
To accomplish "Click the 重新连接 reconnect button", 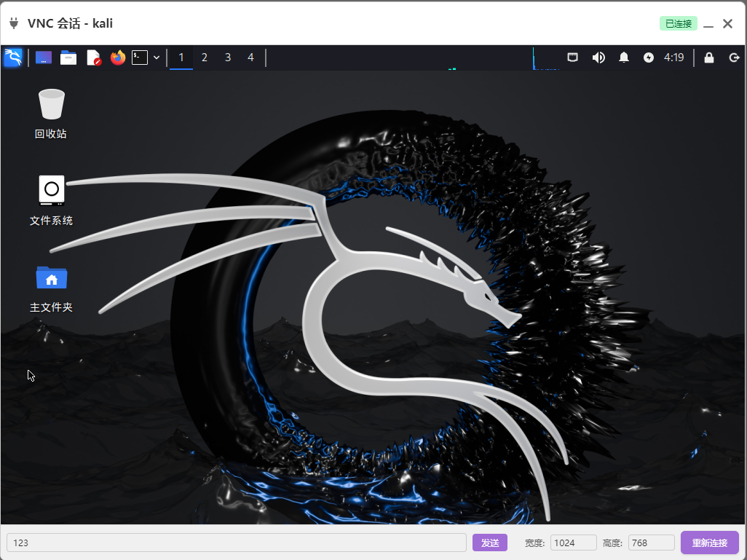I will pyautogui.click(x=709, y=543).
